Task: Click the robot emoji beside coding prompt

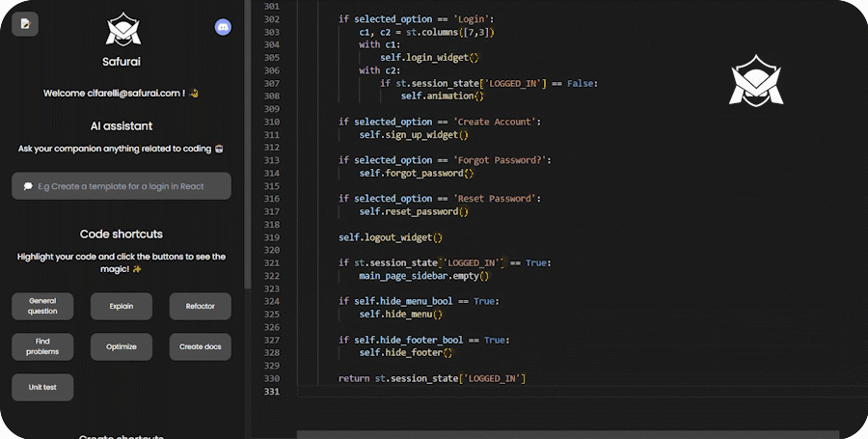Action: pos(219,149)
